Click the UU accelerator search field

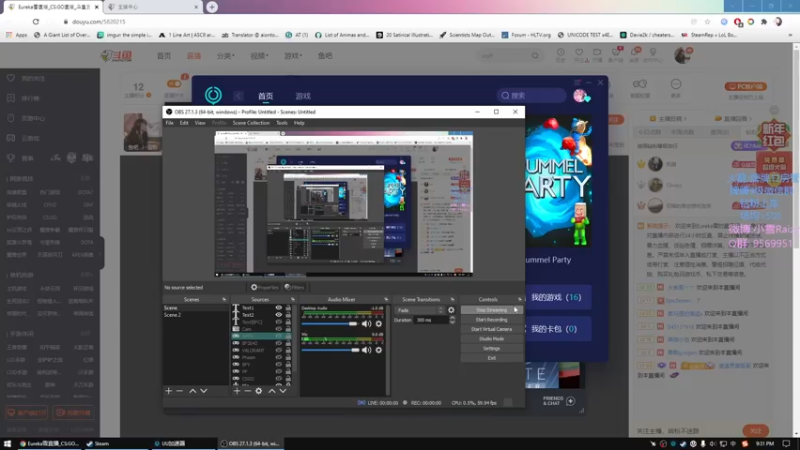(x=531, y=95)
